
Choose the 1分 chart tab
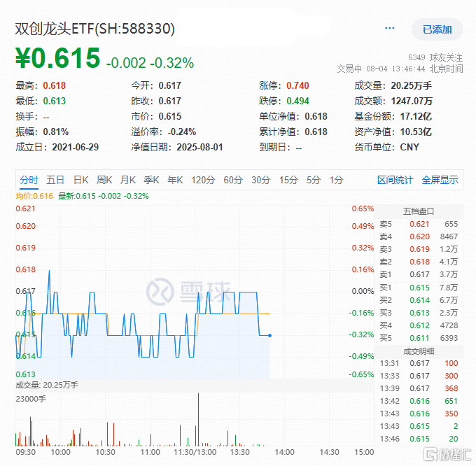337,180
